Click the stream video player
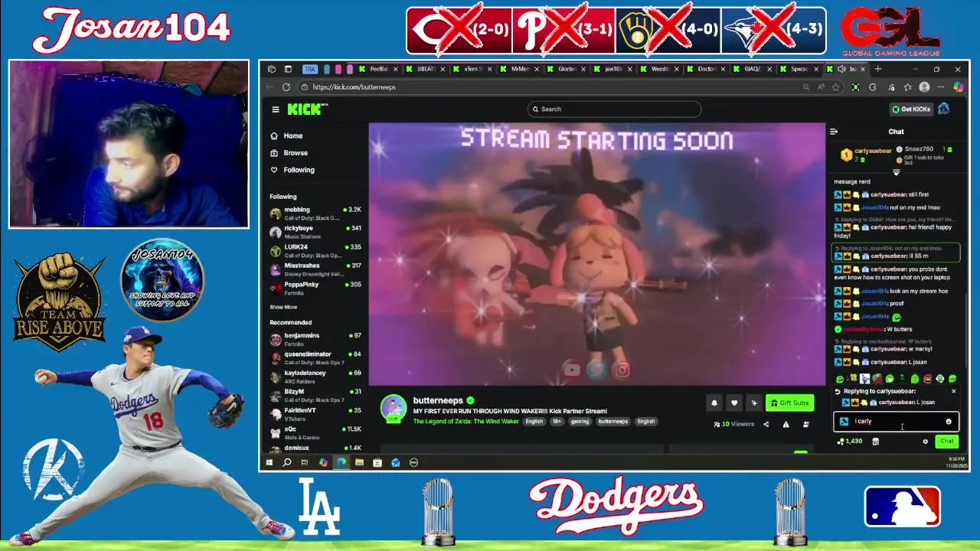Viewport: 980px width, 551px height. point(597,254)
